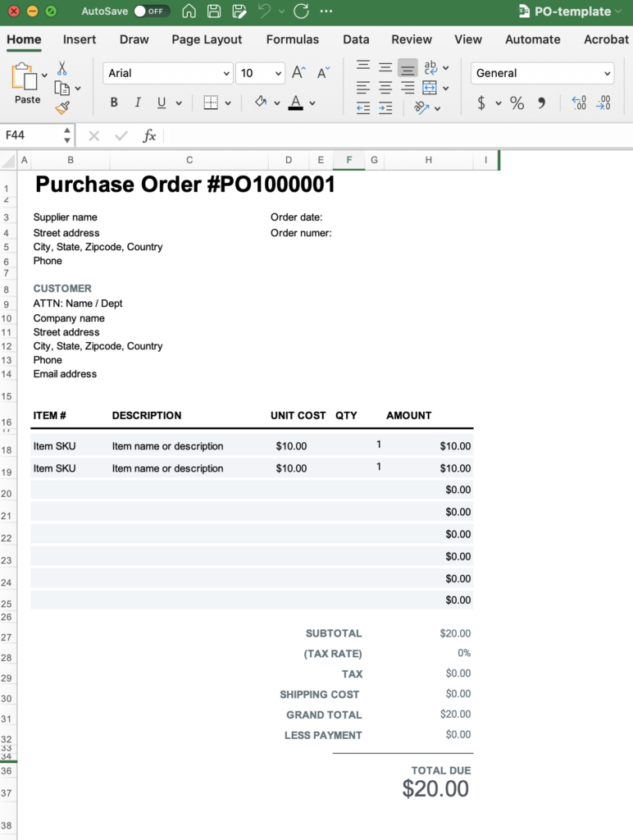Open the Page Layout tab
Image resolution: width=633 pixels, height=840 pixels.
tap(207, 39)
